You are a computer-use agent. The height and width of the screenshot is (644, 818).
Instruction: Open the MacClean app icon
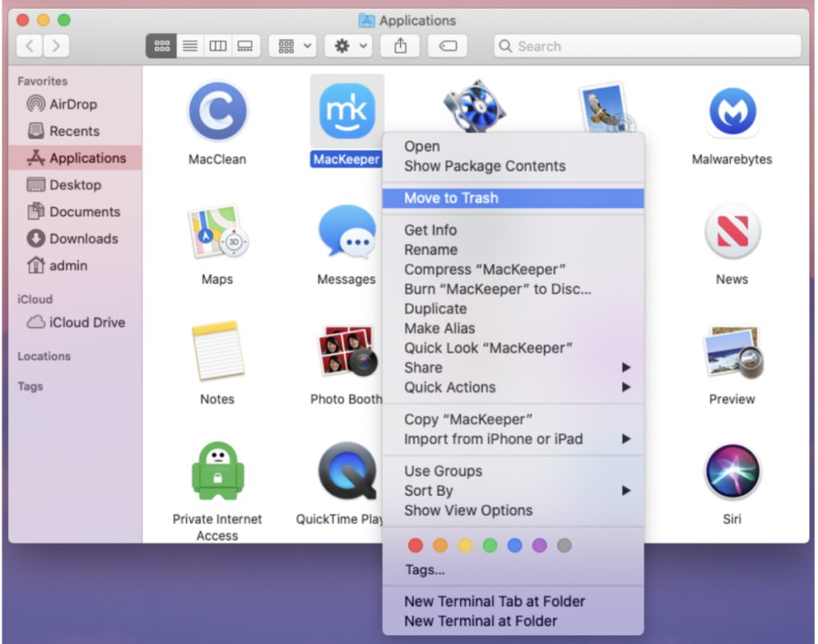point(217,111)
